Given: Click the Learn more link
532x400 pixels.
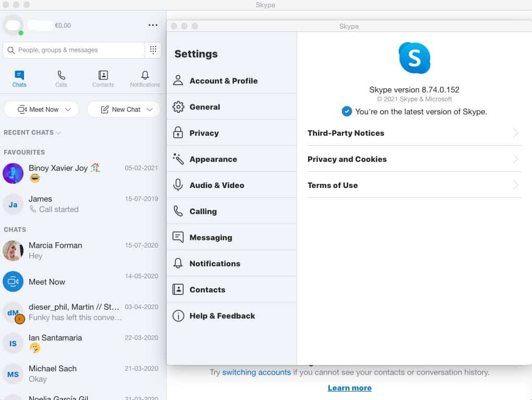Looking at the screenshot, I should [349, 388].
